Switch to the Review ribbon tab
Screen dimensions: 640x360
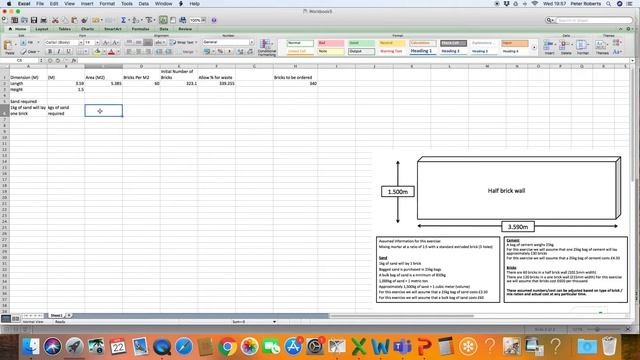(185, 29)
